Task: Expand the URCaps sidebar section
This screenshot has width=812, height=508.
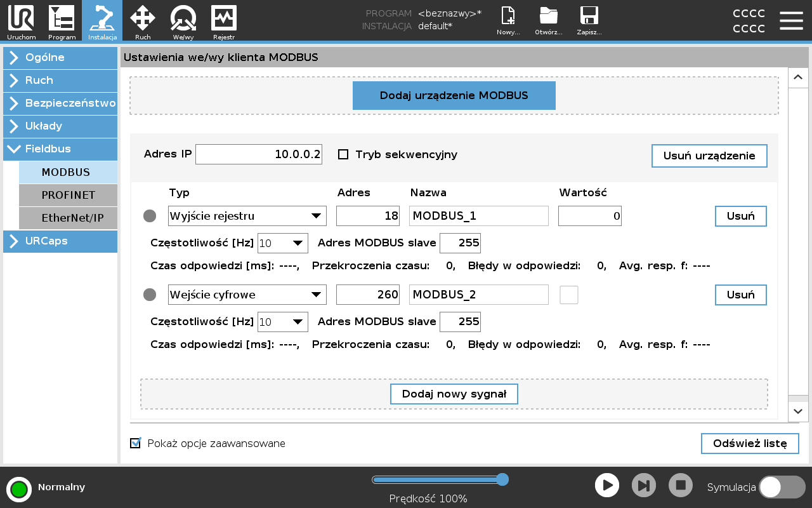Action: click(x=60, y=241)
